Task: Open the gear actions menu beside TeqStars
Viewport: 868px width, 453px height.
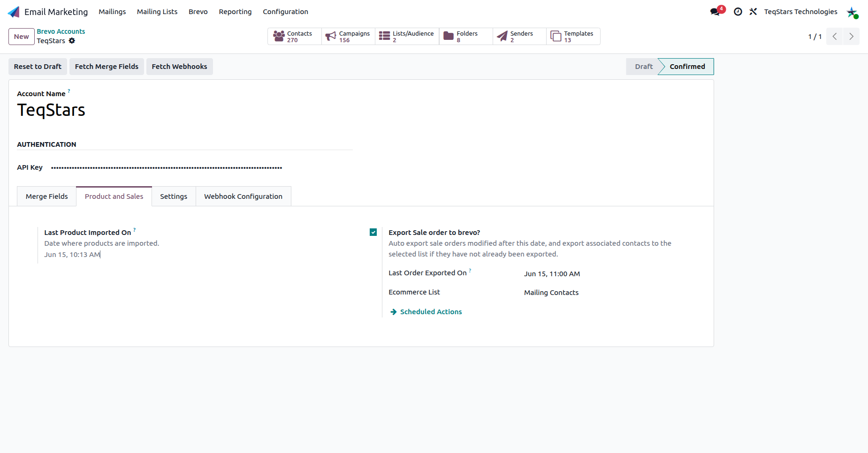Action: (72, 41)
